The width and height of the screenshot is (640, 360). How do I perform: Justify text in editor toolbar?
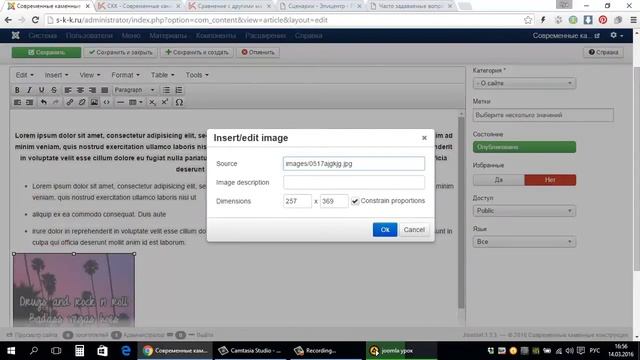tap(104, 90)
